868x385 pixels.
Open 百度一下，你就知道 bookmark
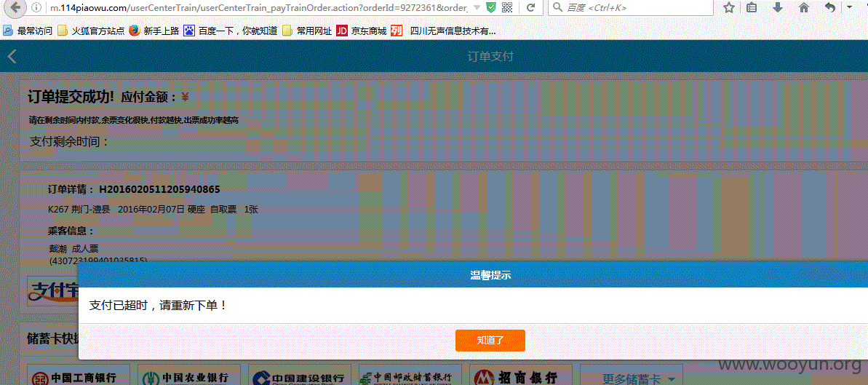pyautogui.click(x=231, y=31)
